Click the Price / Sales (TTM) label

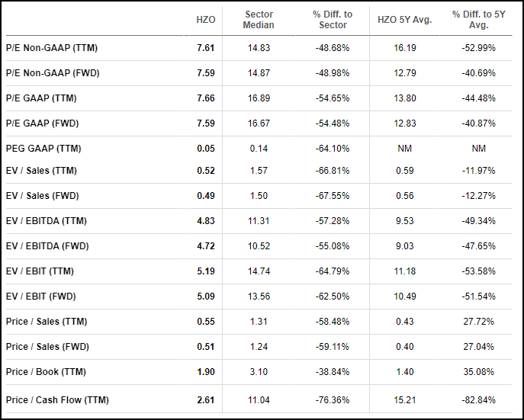tap(47, 322)
